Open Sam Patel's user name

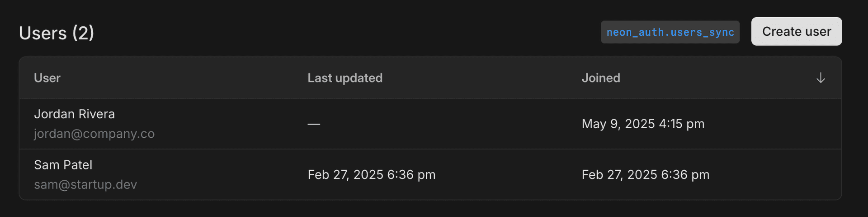(x=63, y=165)
